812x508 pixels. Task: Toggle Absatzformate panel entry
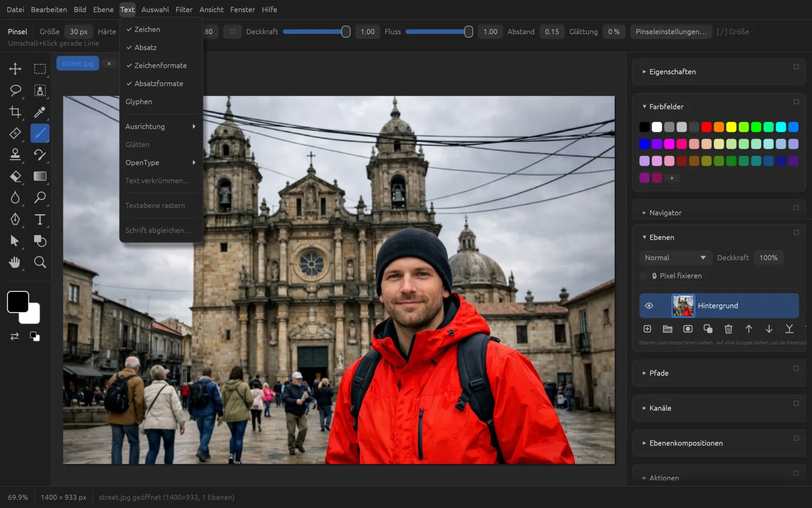[161, 83]
